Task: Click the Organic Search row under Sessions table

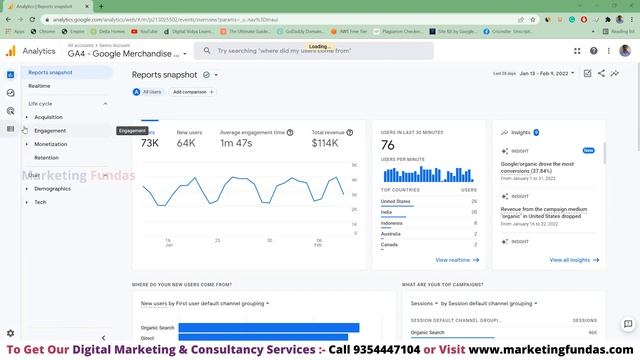Action: tap(504, 333)
